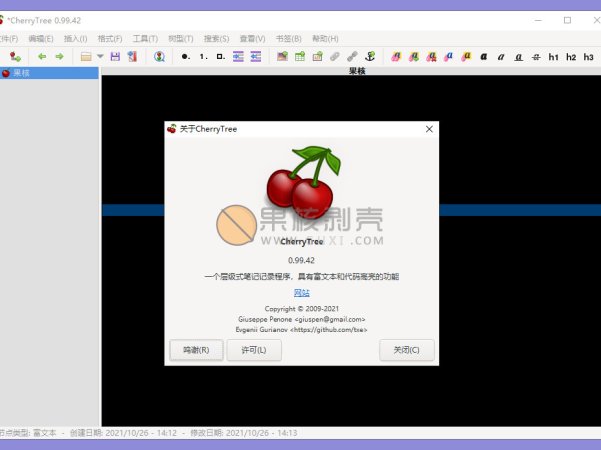Toggle italic text formatting
This screenshot has height=450, width=601.
(501, 57)
